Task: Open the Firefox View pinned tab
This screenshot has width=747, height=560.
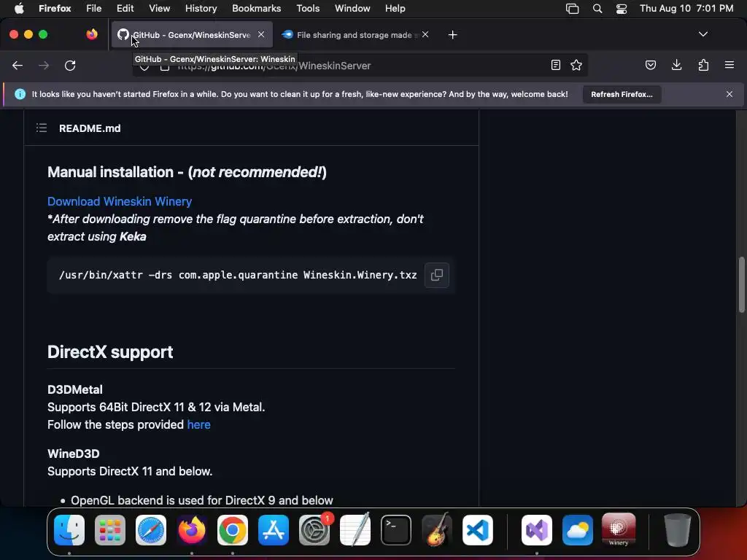Action: 92,34
